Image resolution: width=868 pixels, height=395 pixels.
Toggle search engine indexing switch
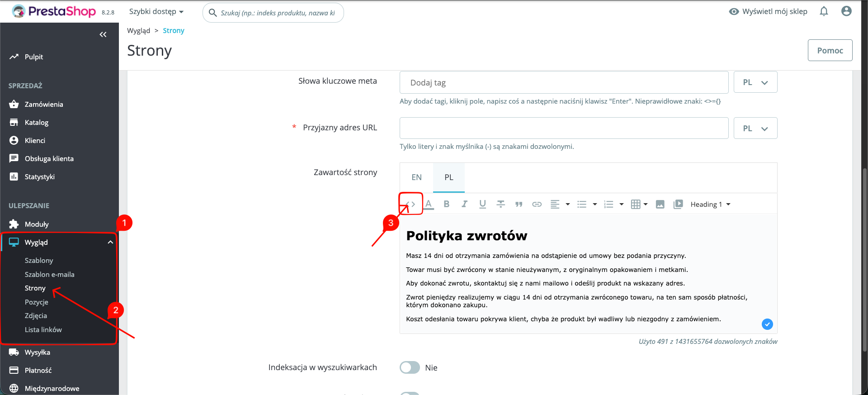[x=410, y=367]
